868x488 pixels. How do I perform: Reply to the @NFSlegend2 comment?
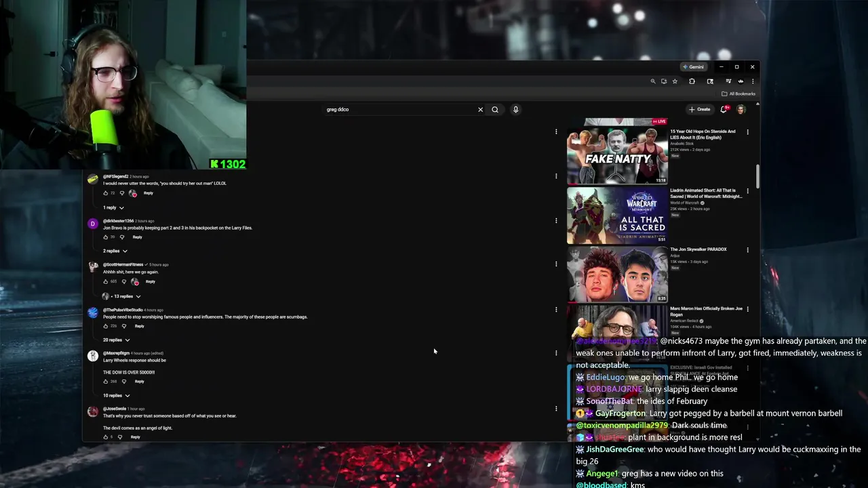point(148,193)
